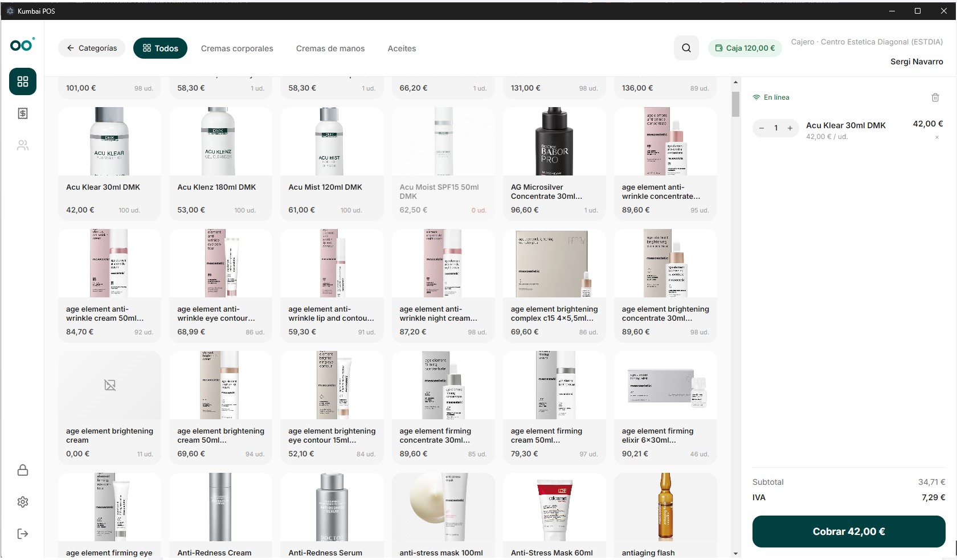Select the Todos filter tab
Image resolution: width=957 pixels, height=560 pixels.
click(160, 48)
